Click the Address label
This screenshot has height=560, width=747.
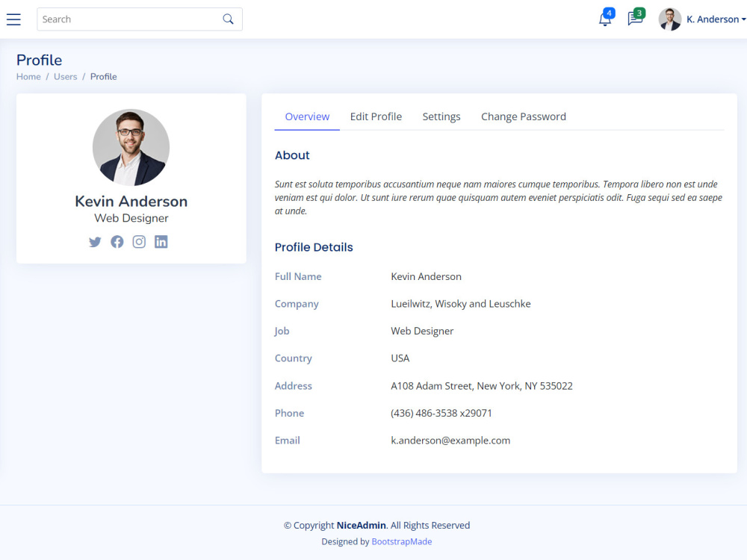click(x=294, y=386)
